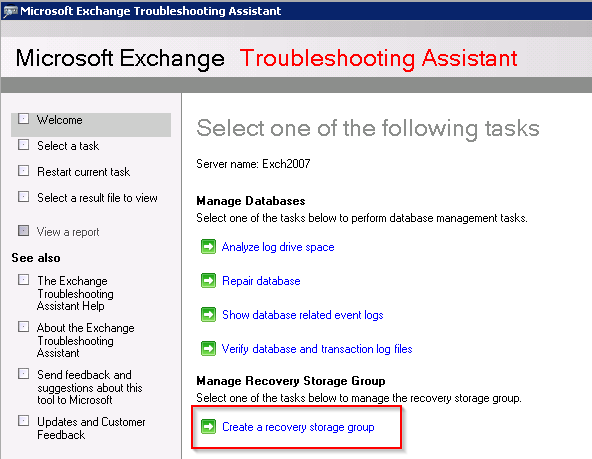Choose Select a result file to view
The height and width of the screenshot is (459, 592).
point(97,198)
